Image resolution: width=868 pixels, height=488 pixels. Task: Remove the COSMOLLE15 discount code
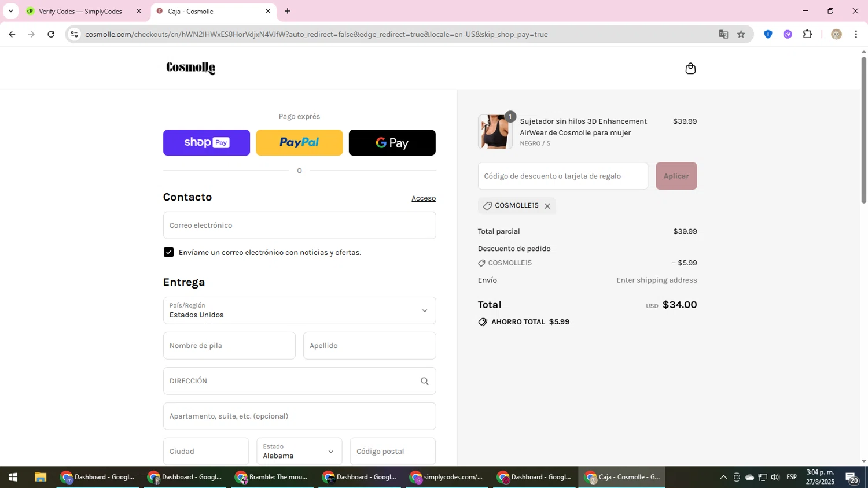[547, 206]
